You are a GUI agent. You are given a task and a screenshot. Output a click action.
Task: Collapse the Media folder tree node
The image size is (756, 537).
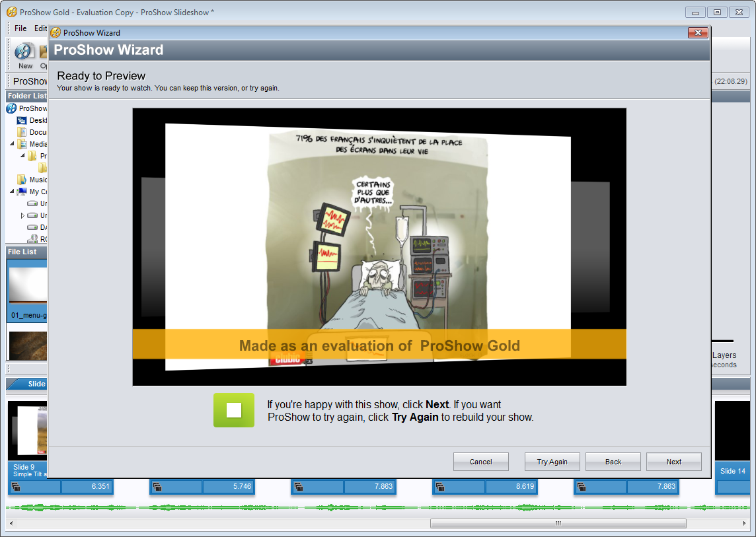point(12,143)
